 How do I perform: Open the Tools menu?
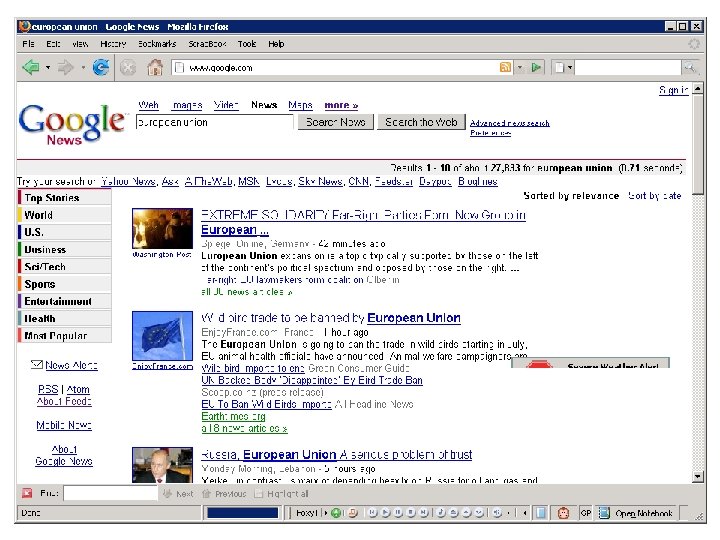click(x=247, y=44)
